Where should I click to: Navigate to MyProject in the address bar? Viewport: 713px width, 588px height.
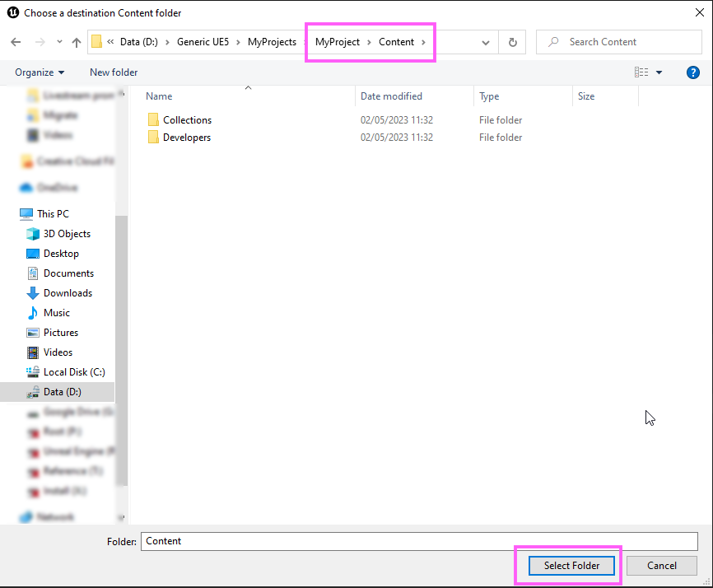(338, 42)
